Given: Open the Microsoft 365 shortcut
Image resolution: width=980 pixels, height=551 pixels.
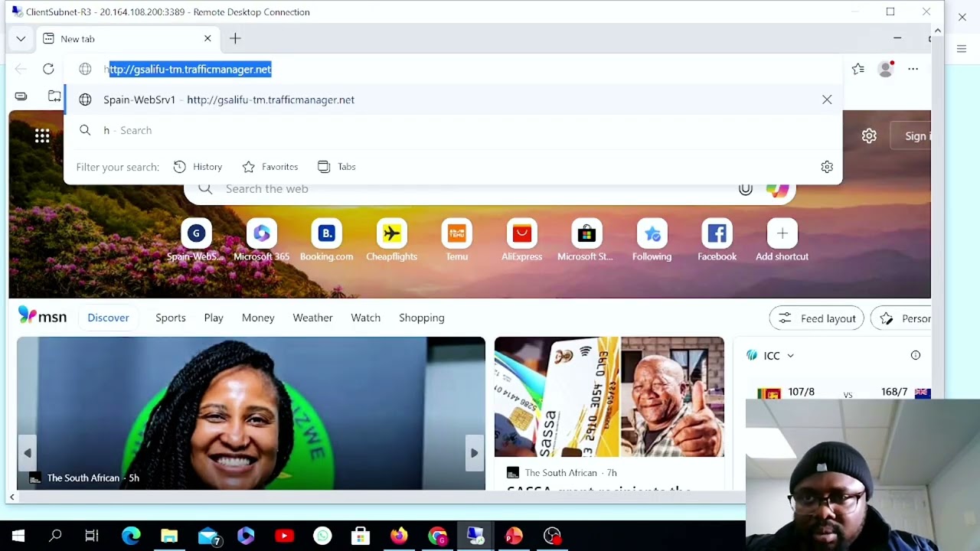Looking at the screenshot, I should (262, 241).
